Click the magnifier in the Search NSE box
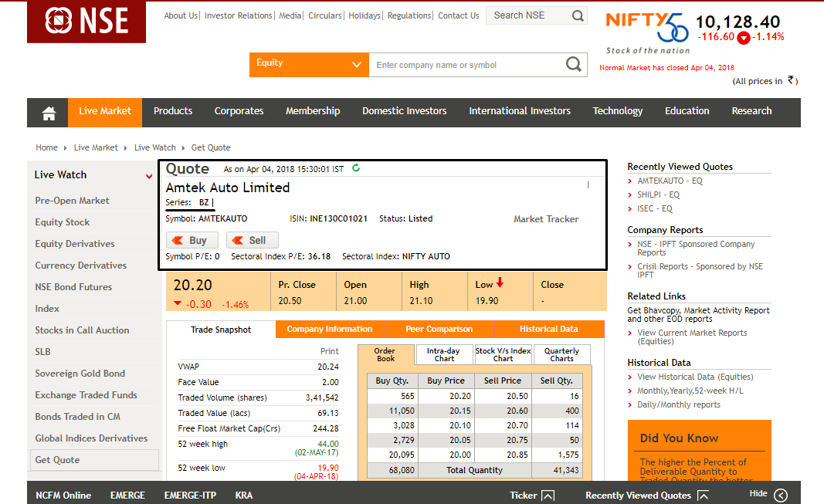Viewport: 824px width, 504px height. tap(578, 15)
